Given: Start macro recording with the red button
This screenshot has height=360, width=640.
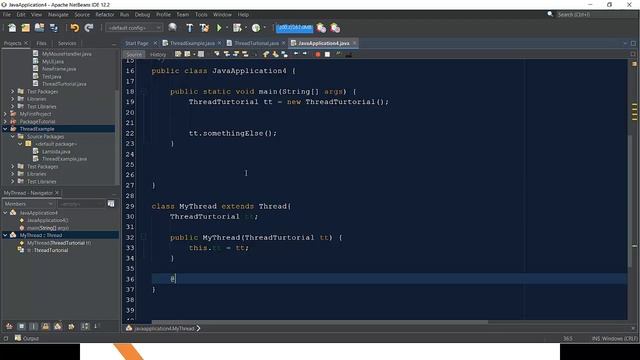Looking at the screenshot, I should 318,54.
